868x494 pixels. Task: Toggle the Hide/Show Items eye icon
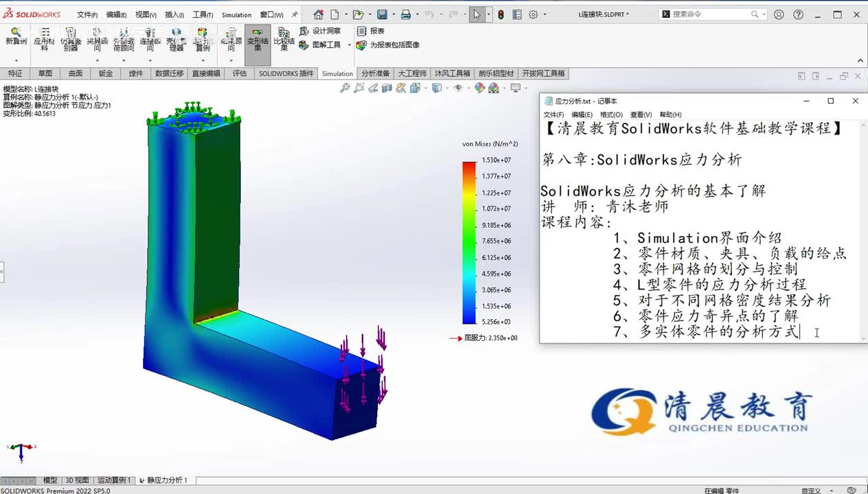[x=458, y=88]
